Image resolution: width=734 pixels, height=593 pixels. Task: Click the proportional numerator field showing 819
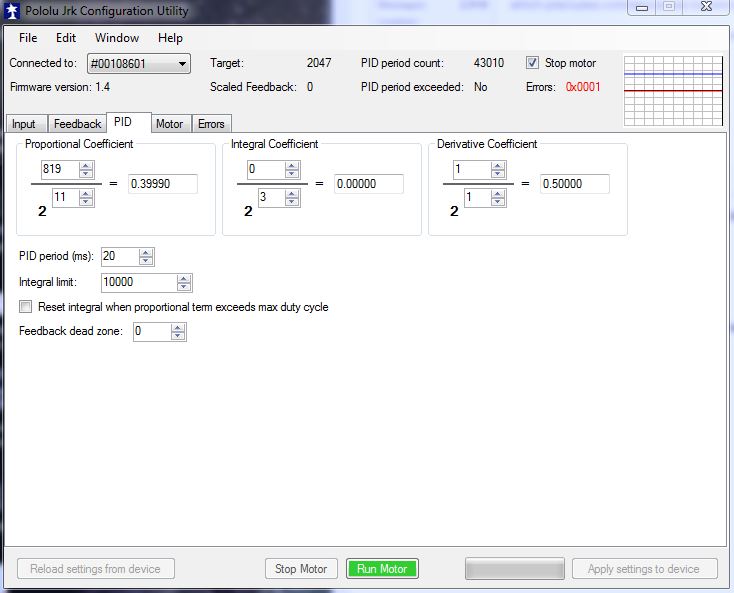60,169
